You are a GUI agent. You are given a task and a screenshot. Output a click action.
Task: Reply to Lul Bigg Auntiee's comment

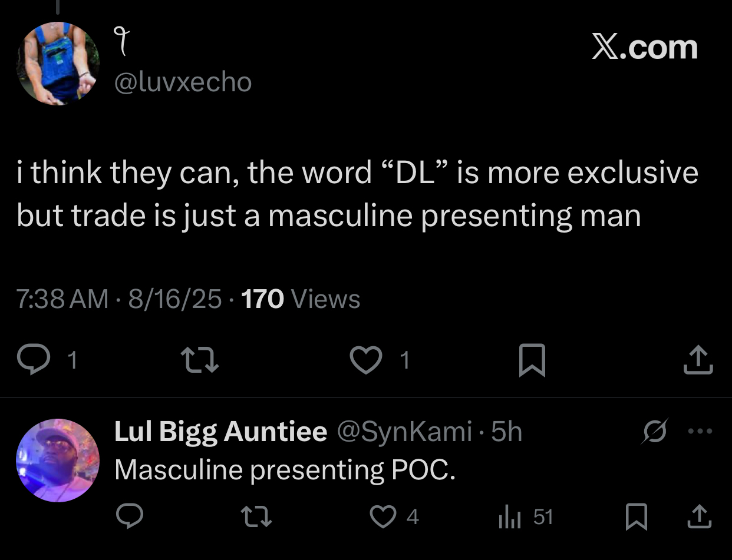(x=129, y=517)
